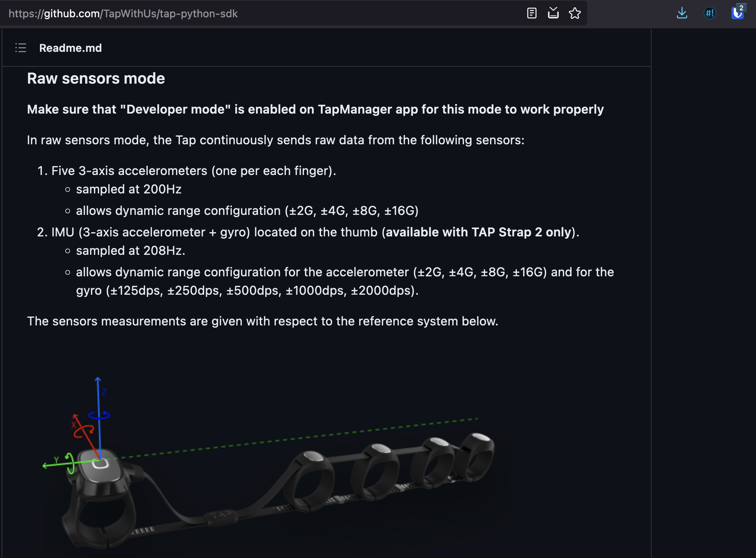
Task: Select the Readme.md tab label
Action: coord(71,48)
